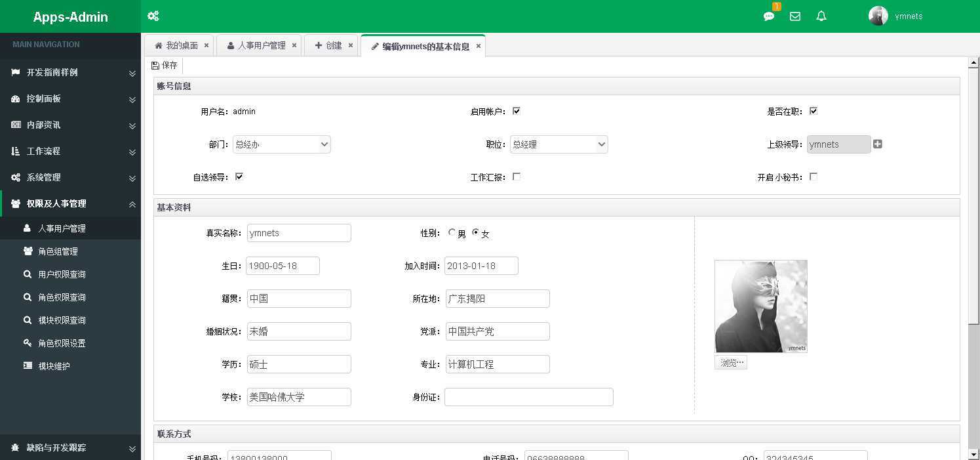Open the 职位 dropdown showing 总经理
Image resolution: width=980 pixels, height=460 pixels.
[x=559, y=144]
